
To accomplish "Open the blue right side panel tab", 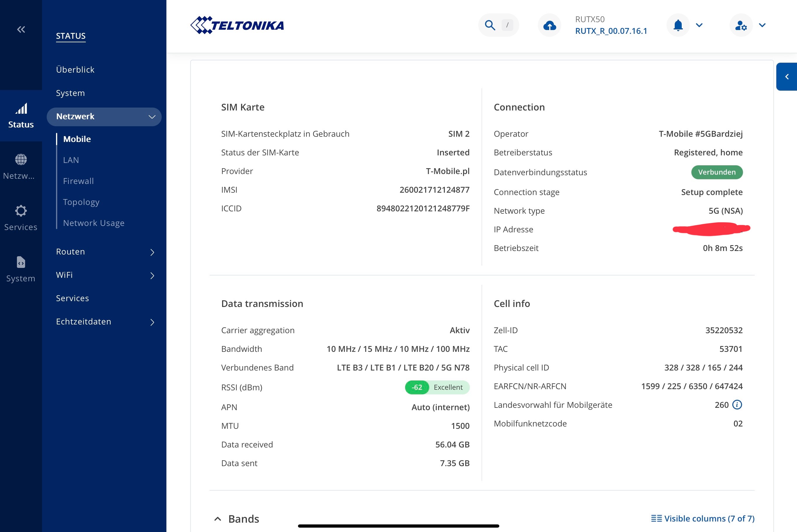I will [786, 77].
